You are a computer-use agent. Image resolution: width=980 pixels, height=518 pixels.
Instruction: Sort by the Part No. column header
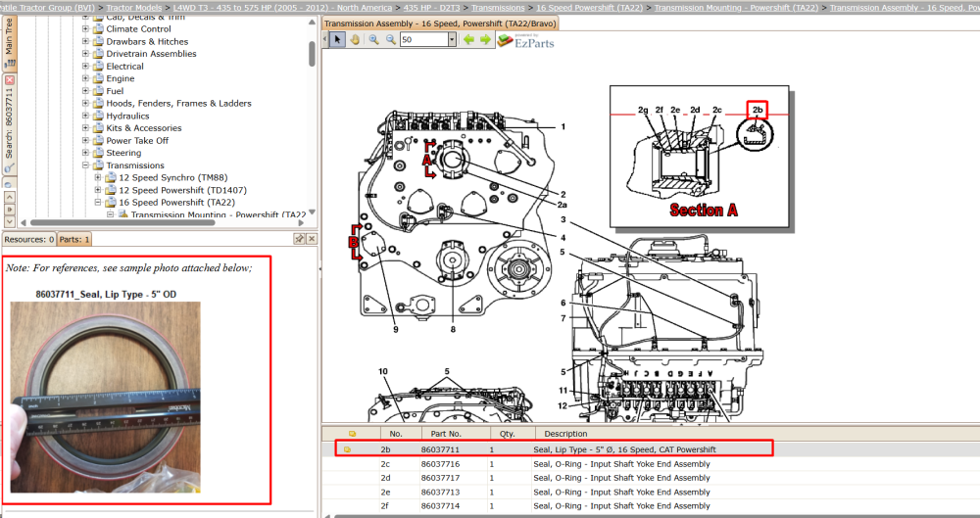446,434
